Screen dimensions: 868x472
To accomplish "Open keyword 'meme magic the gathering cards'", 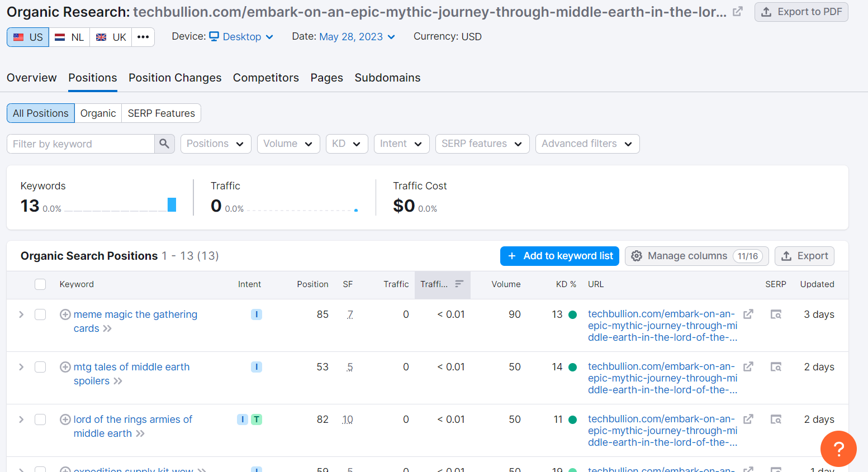I will point(135,321).
